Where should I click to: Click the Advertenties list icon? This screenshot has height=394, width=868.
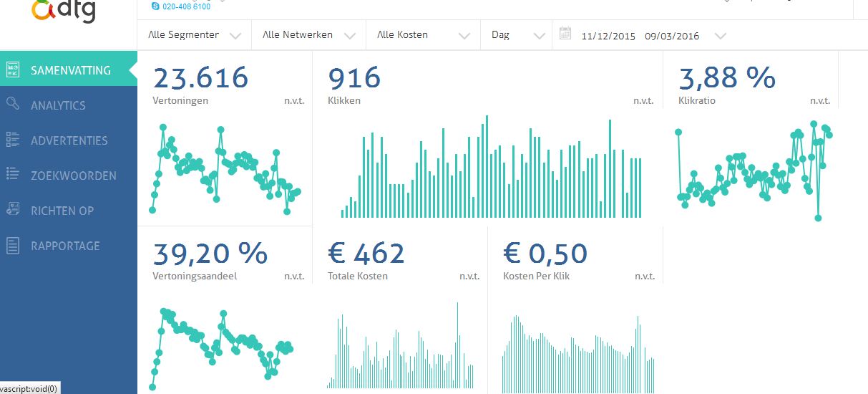[x=13, y=140]
